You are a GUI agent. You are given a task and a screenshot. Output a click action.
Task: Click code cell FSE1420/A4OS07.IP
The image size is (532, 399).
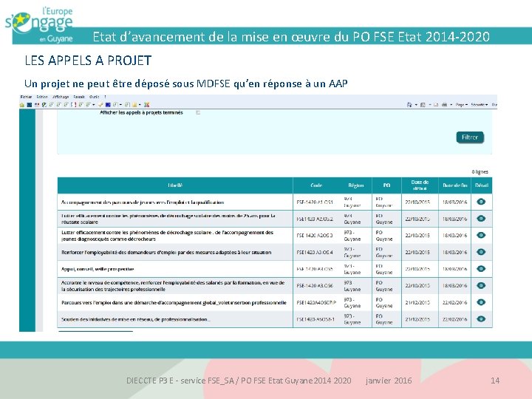316,302
